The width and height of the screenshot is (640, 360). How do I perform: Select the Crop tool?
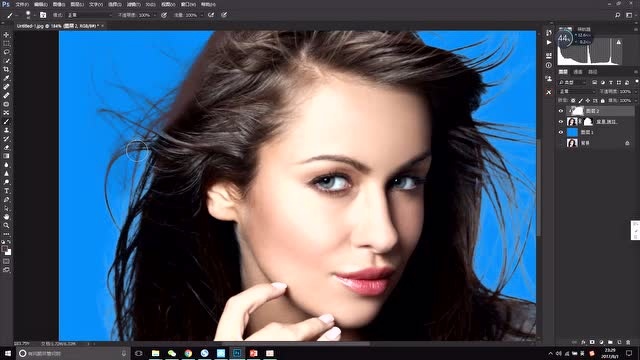pos(6,69)
